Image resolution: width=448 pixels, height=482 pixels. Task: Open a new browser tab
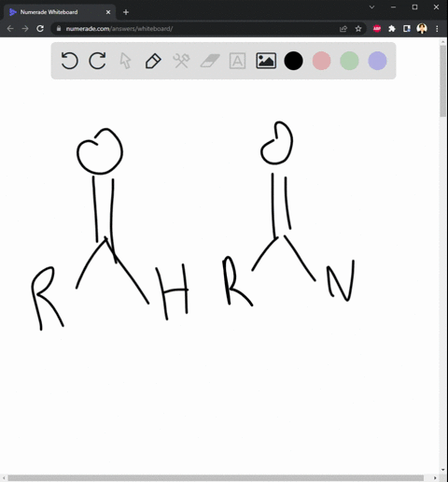click(x=126, y=12)
